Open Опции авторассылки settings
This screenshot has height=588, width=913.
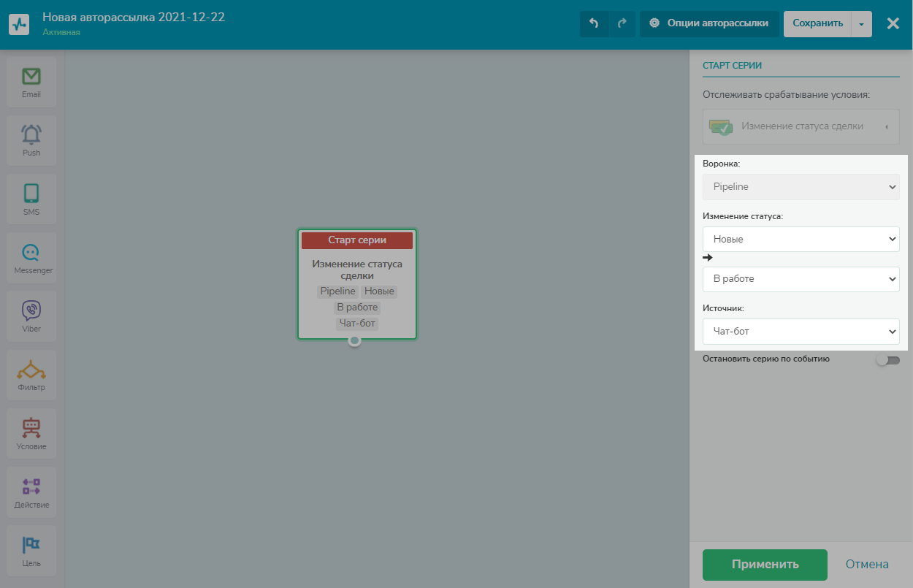709,23
